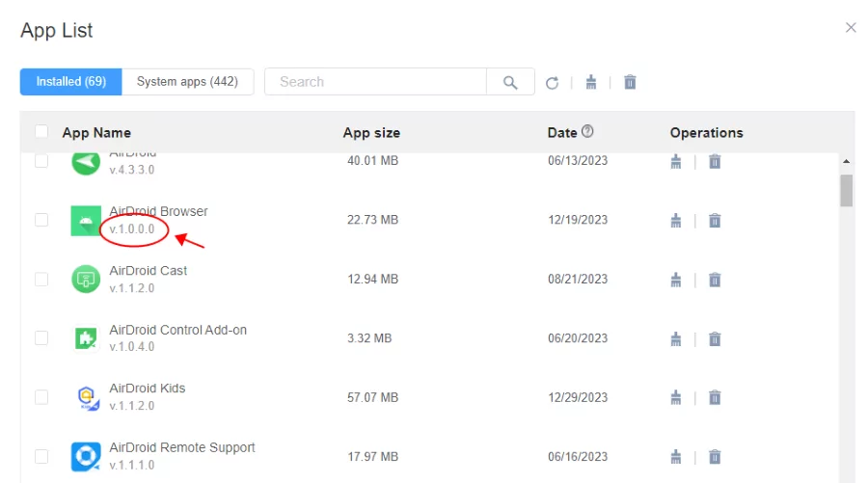Click the search magnifier button
The width and height of the screenshot is (868, 483).
tap(510, 83)
